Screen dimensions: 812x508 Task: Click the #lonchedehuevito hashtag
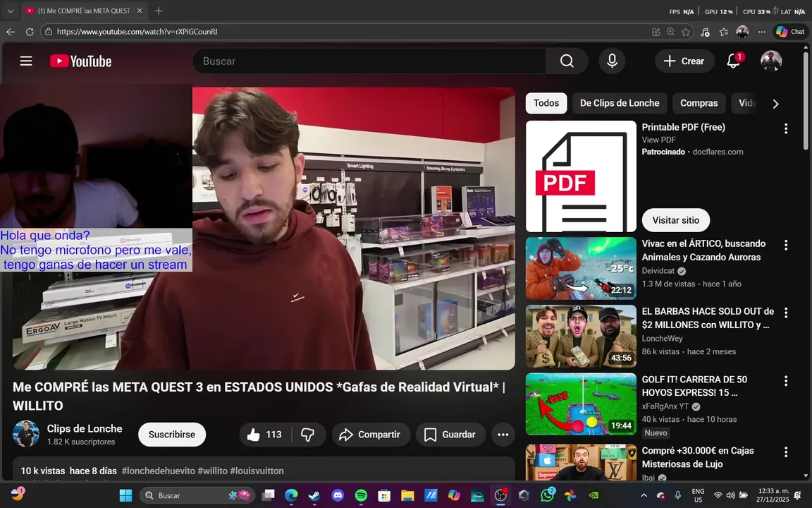(158, 471)
